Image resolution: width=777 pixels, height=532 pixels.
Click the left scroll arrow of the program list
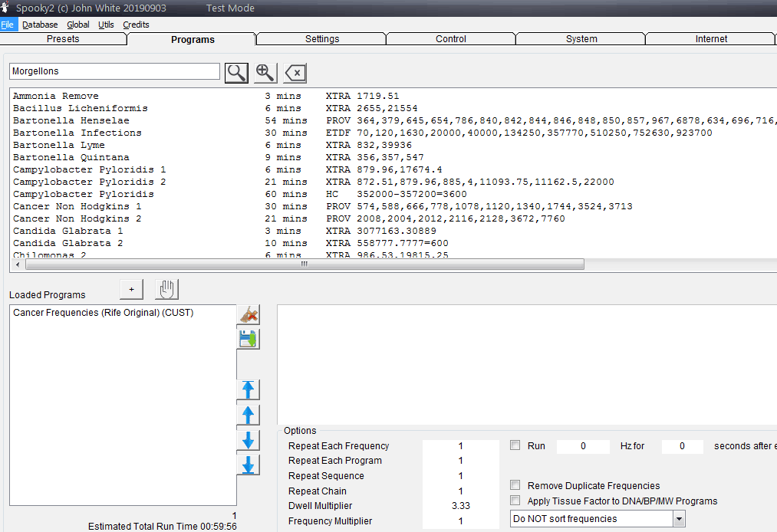tap(18, 264)
